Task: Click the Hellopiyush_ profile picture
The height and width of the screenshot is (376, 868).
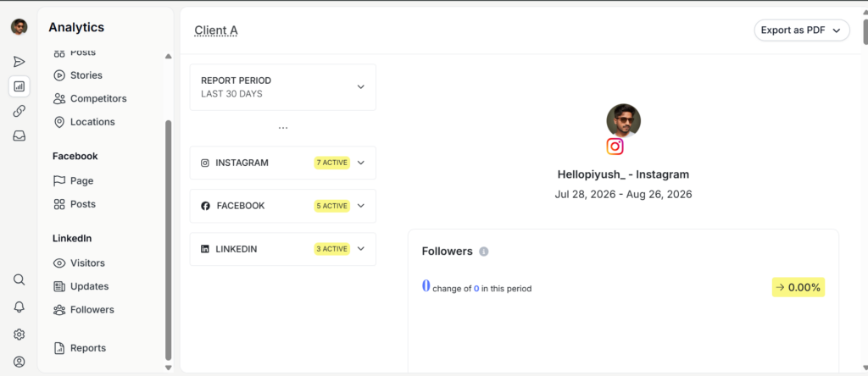Action: [x=623, y=120]
